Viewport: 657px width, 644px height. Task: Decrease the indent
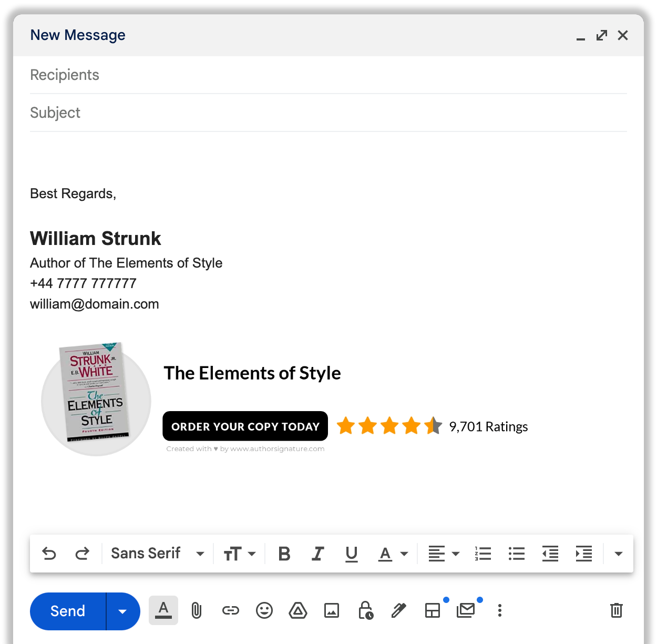click(550, 554)
